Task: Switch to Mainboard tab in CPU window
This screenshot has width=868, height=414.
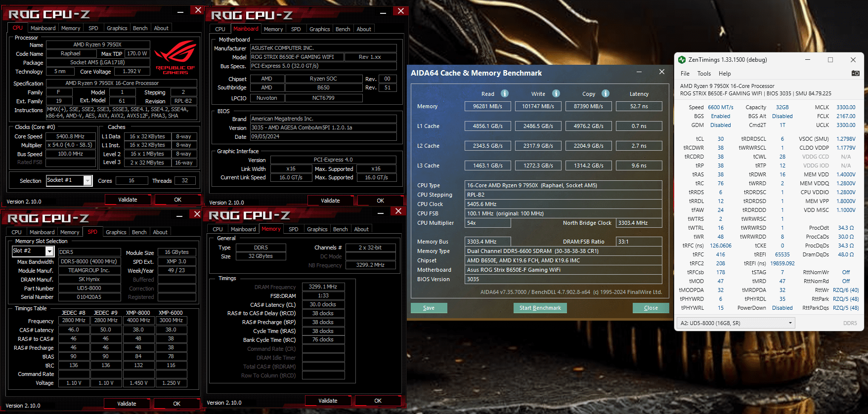Action: tap(43, 28)
